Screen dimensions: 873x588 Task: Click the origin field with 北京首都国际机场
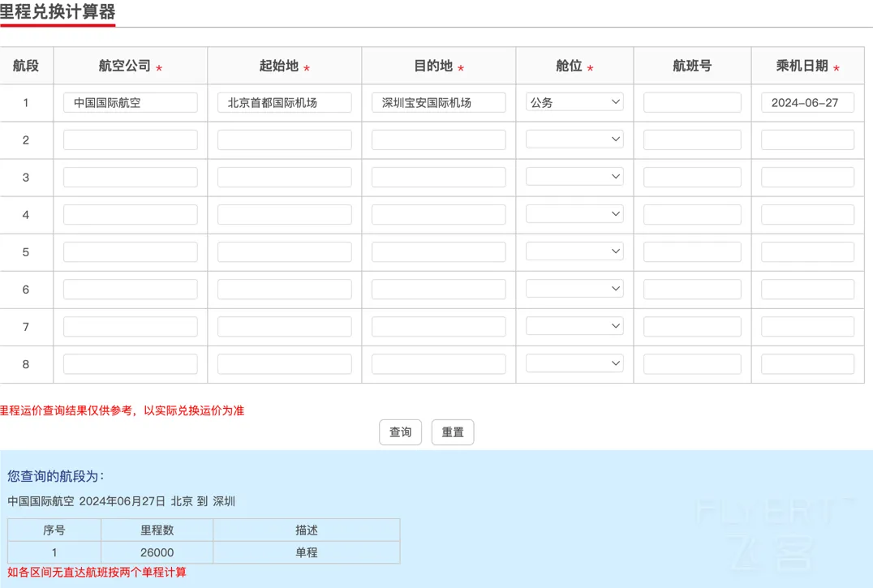click(285, 102)
